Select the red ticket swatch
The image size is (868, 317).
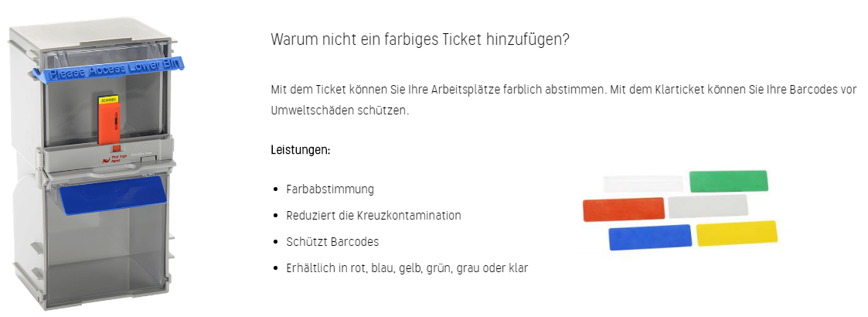click(623, 210)
